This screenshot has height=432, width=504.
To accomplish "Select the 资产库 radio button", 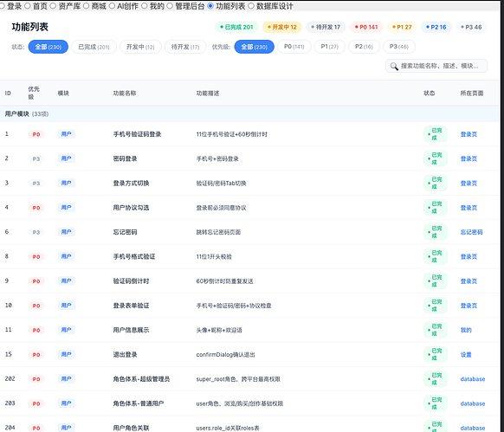I will click(54, 6).
